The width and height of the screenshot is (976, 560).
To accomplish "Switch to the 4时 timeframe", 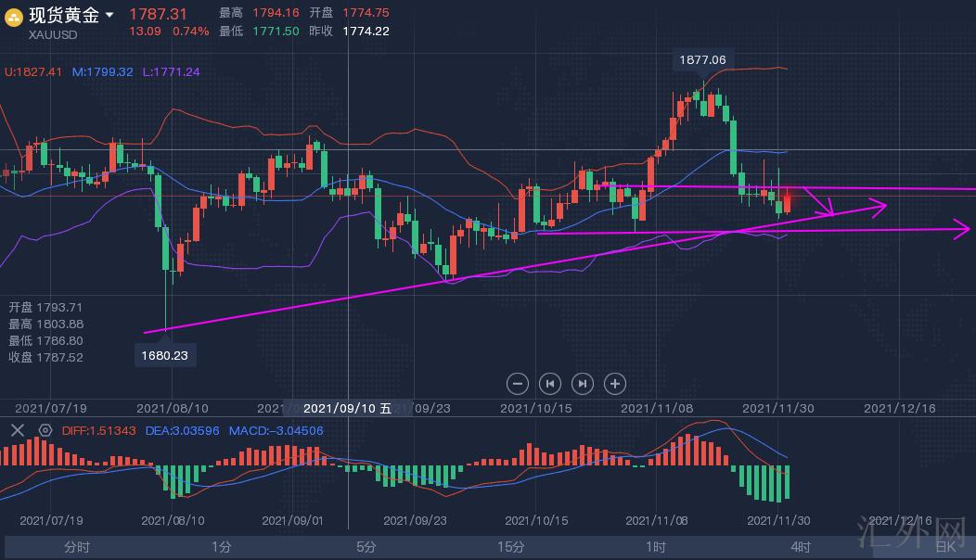I will tap(800, 547).
